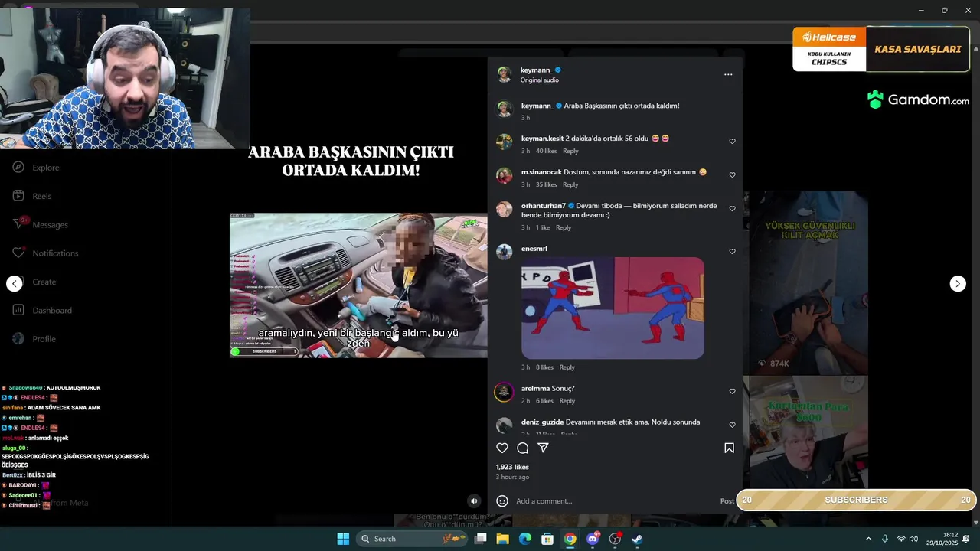Open the Notifications panel
Image resolution: width=980 pixels, height=551 pixels.
tap(46, 253)
